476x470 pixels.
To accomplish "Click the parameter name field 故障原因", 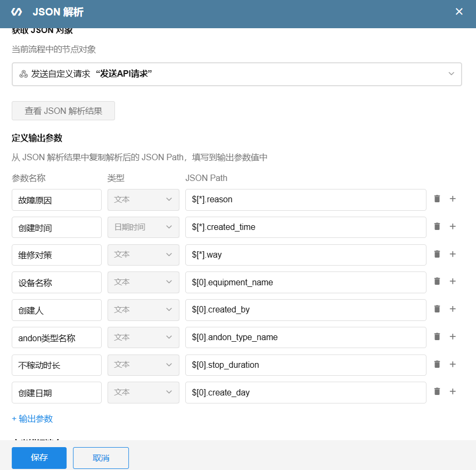I will click(56, 200).
